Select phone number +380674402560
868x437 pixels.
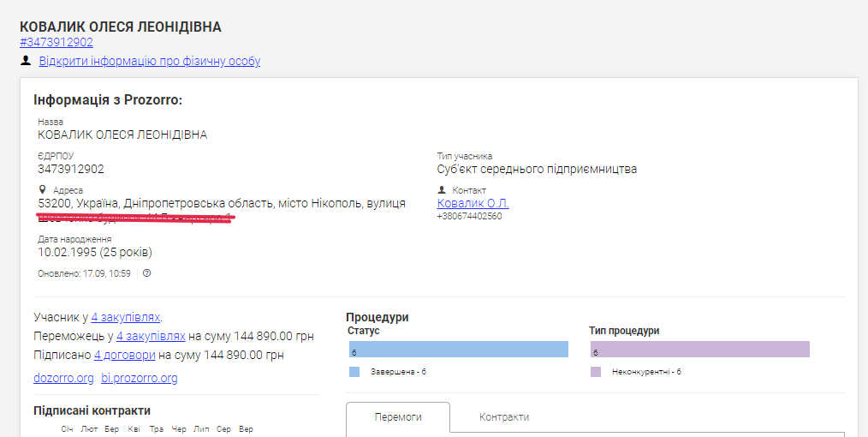pyautogui.click(x=469, y=216)
